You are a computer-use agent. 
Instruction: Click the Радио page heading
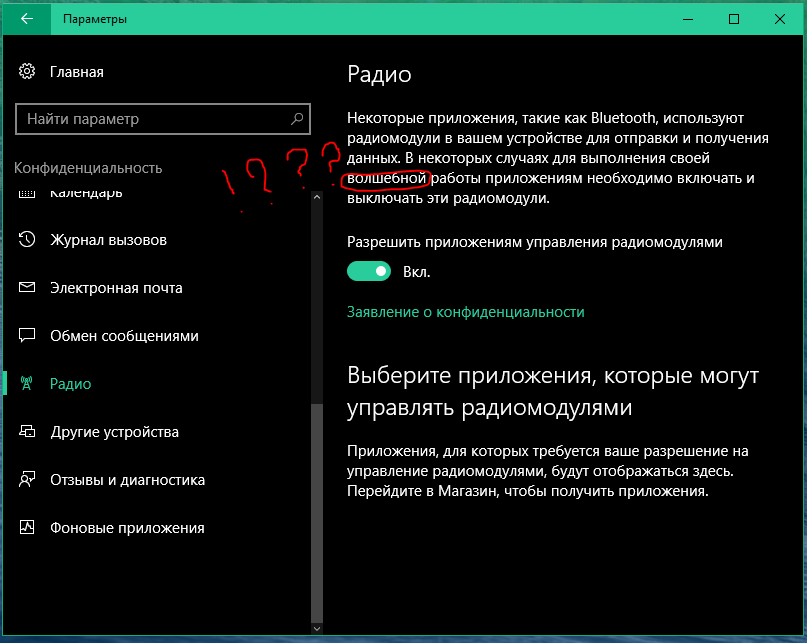(x=379, y=74)
